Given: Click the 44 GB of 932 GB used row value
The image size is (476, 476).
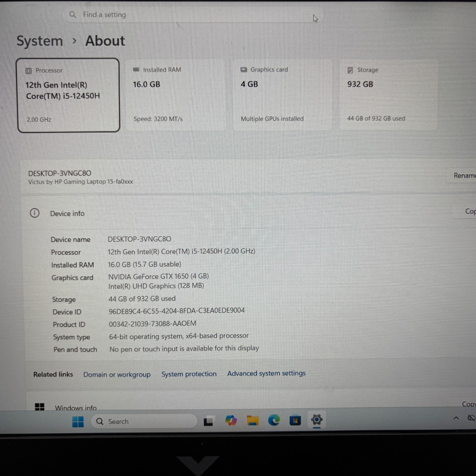Looking at the screenshot, I should pyautogui.click(x=142, y=298).
